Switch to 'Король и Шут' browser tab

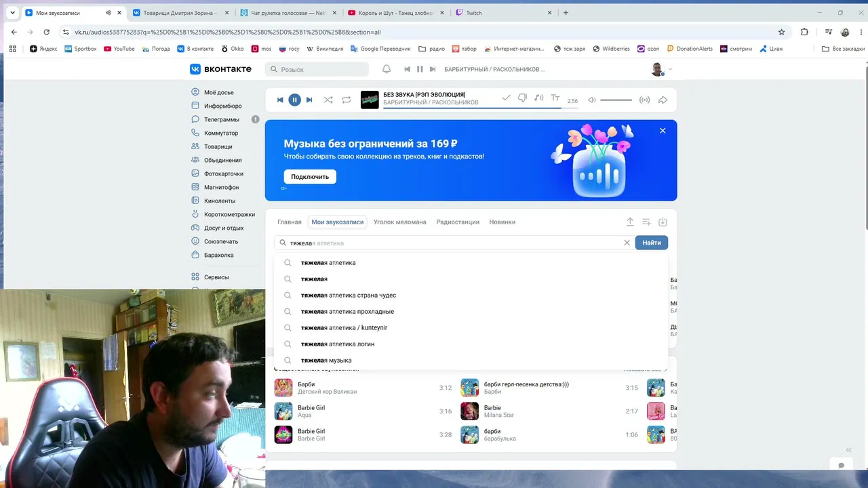coord(396,13)
